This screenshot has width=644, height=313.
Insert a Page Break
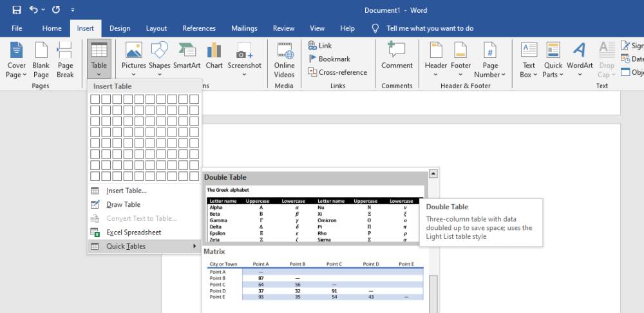pos(65,59)
